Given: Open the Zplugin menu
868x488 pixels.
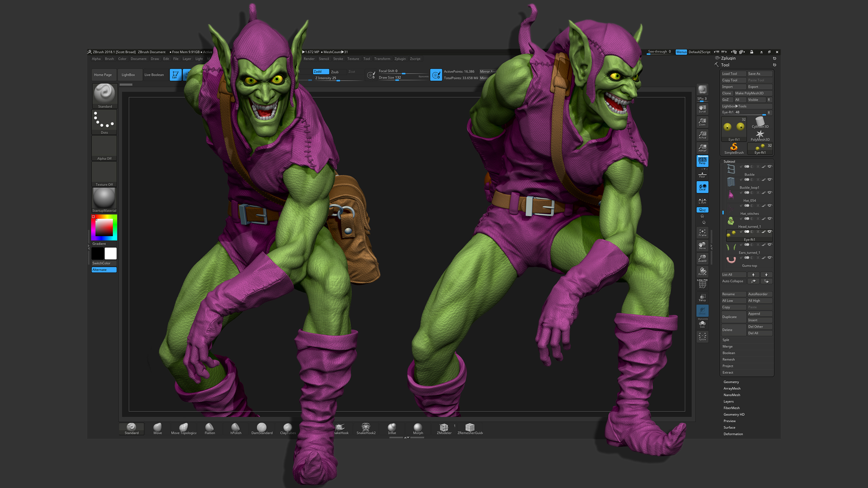Looking at the screenshot, I should coord(400,59).
